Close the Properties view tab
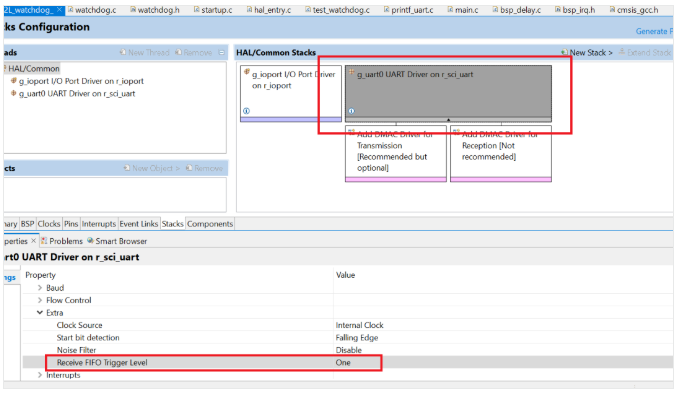The height and width of the screenshot is (397, 678). 33,240
